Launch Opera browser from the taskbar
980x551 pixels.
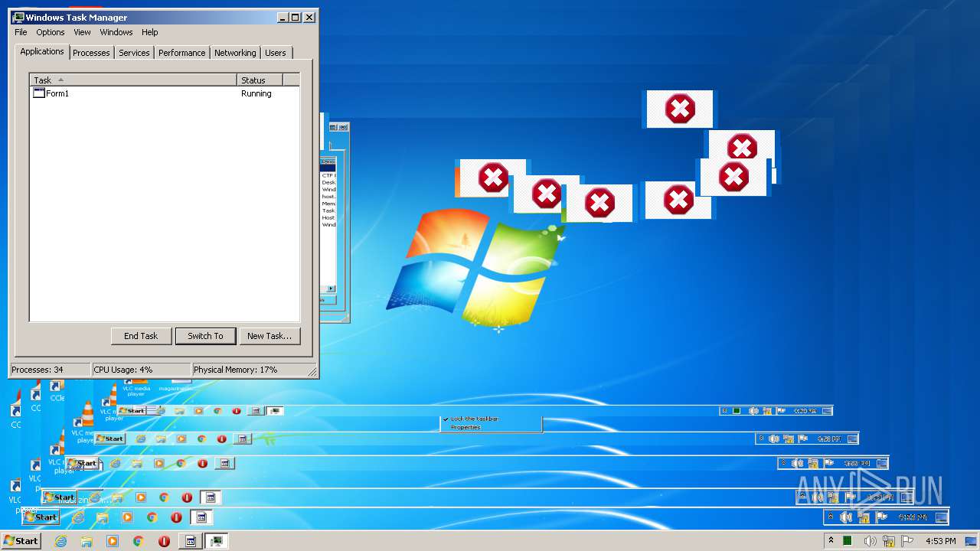pos(164,541)
